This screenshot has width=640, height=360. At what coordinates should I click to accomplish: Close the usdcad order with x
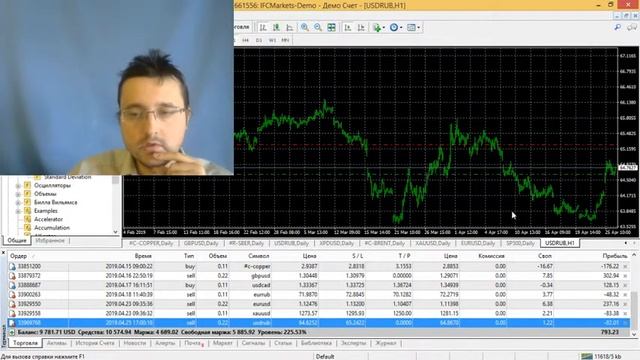click(x=625, y=285)
